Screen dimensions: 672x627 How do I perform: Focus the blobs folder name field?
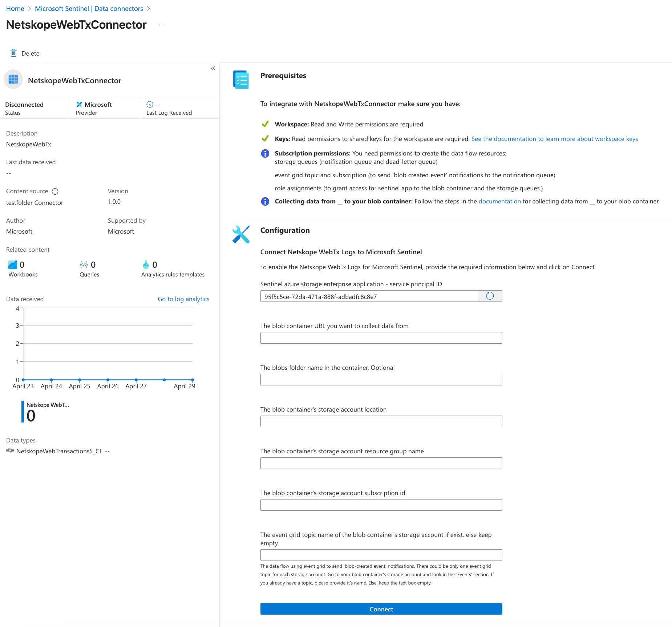[x=381, y=380]
